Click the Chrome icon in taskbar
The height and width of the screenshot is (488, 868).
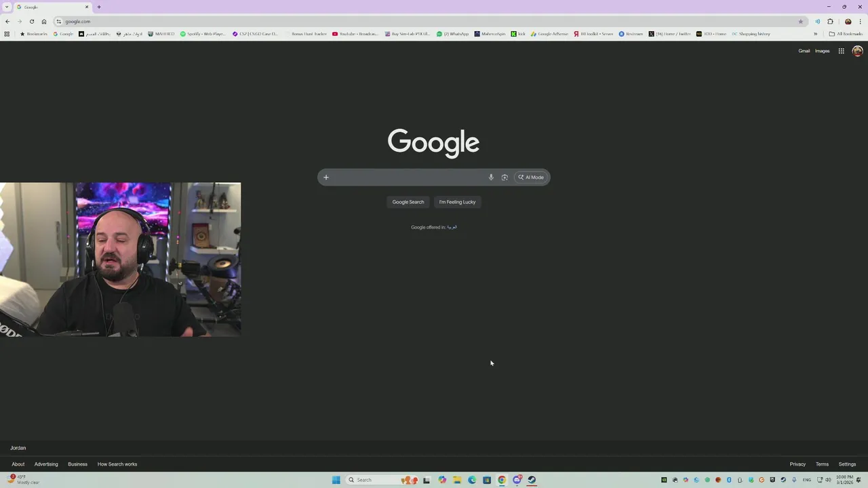tap(502, 480)
